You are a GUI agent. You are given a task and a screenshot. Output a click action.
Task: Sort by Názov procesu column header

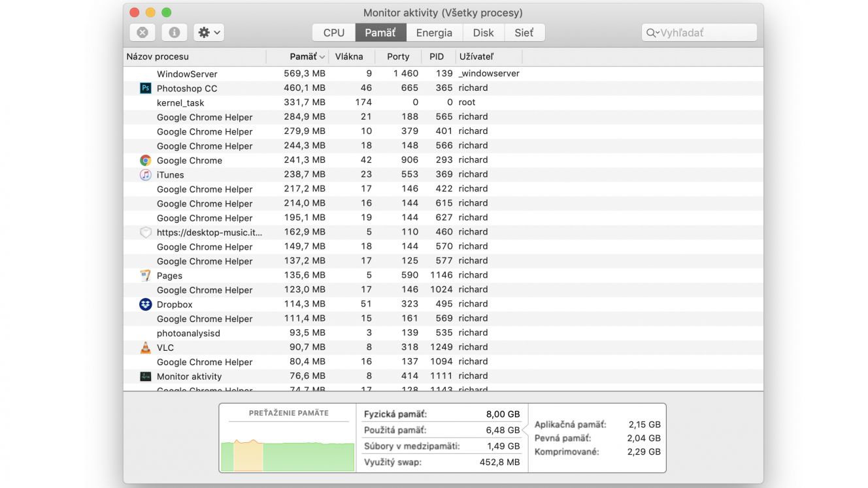click(195, 57)
